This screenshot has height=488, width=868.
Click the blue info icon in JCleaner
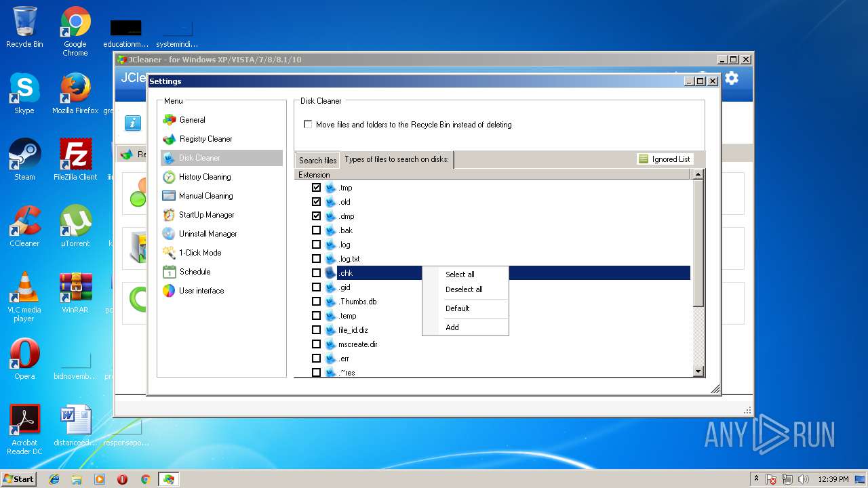point(133,123)
